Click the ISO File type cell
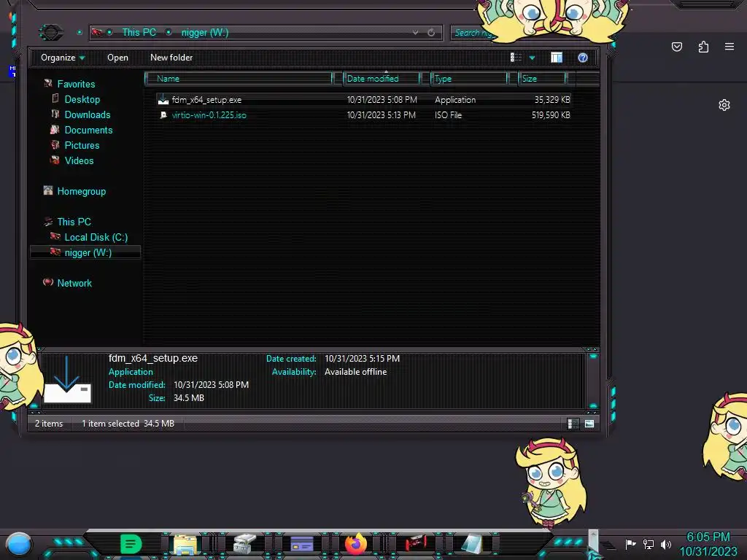Image resolution: width=747 pixels, height=560 pixels. [448, 115]
